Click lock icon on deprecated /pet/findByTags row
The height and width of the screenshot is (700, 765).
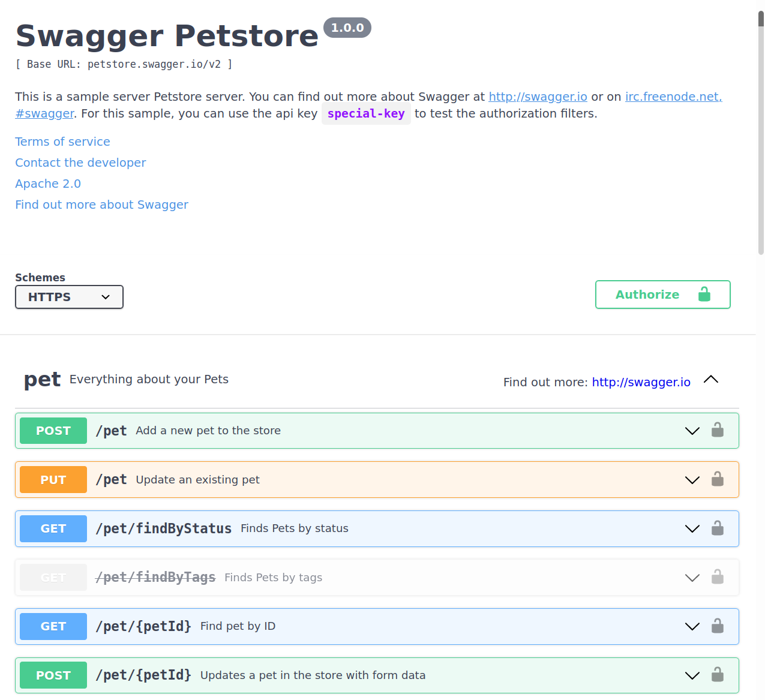(718, 577)
